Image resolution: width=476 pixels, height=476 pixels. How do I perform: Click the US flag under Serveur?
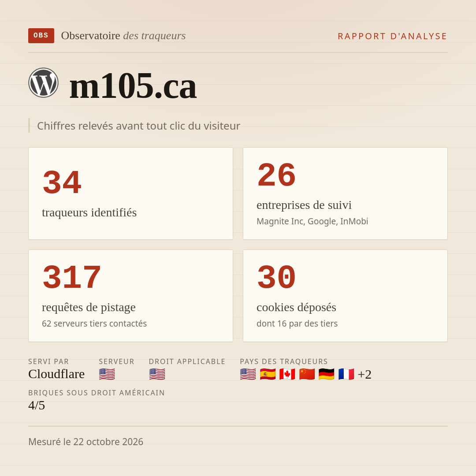tap(107, 374)
